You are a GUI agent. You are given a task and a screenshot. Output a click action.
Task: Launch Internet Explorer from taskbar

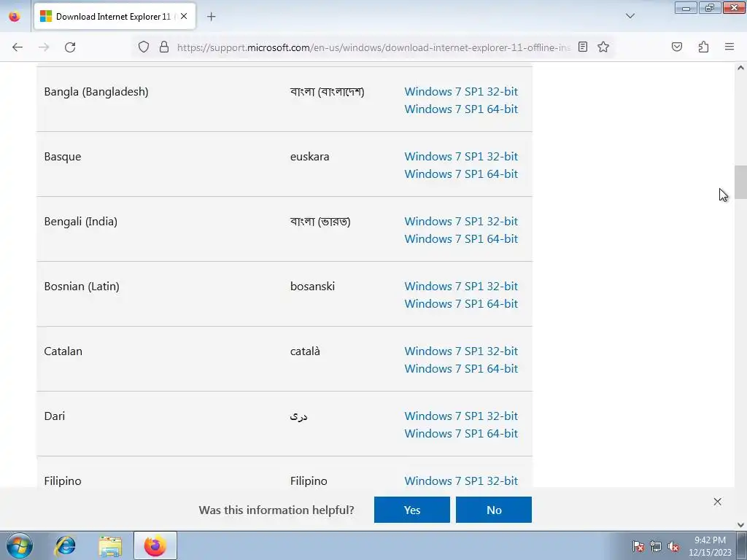pyautogui.click(x=65, y=545)
